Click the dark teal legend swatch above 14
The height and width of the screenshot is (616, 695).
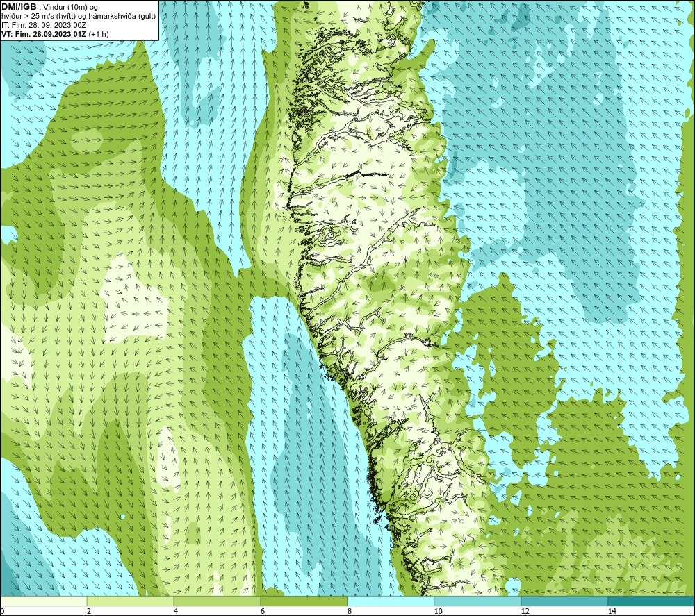click(652, 601)
